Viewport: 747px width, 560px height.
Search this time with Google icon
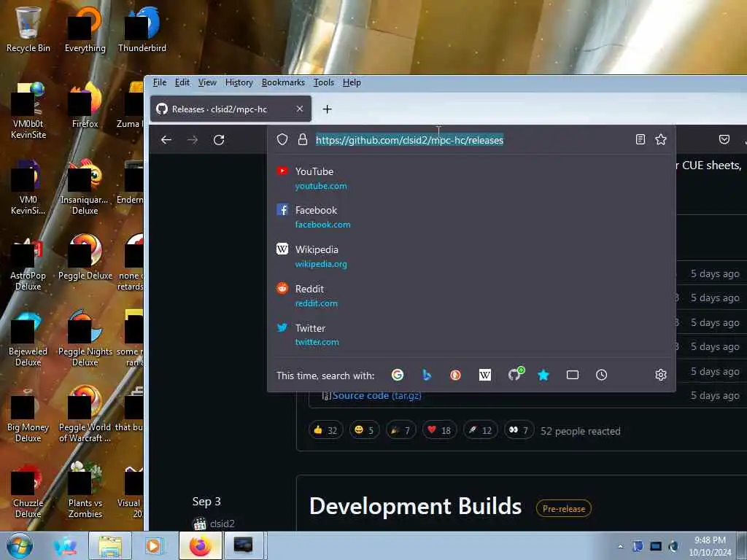(398, 376)
